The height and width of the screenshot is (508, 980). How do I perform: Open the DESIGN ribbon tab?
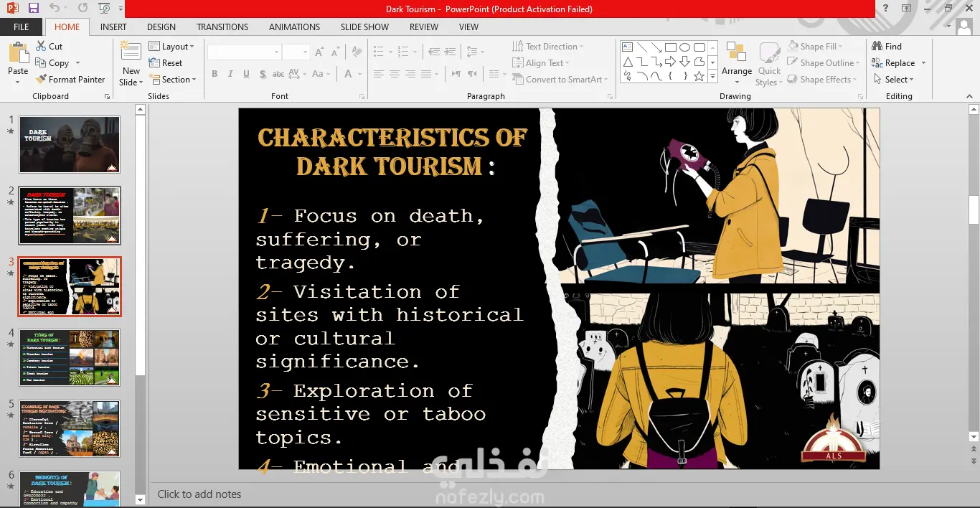point(161,27)
